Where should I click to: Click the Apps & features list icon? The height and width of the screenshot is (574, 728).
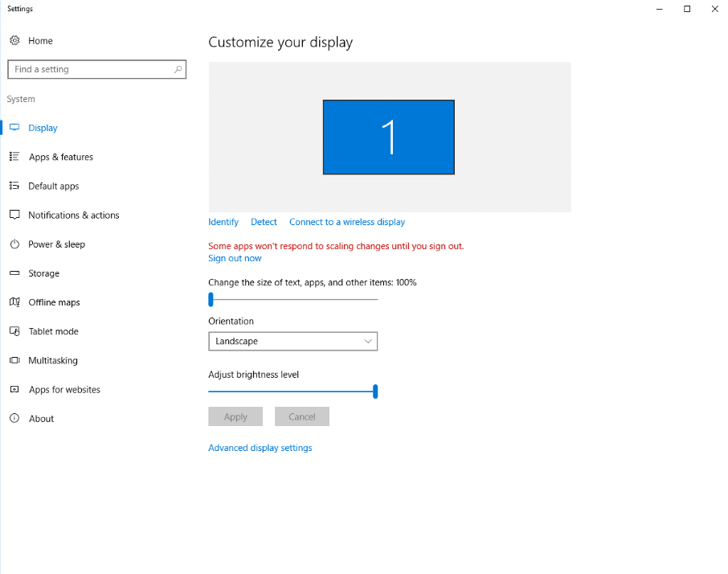point(14,157)
